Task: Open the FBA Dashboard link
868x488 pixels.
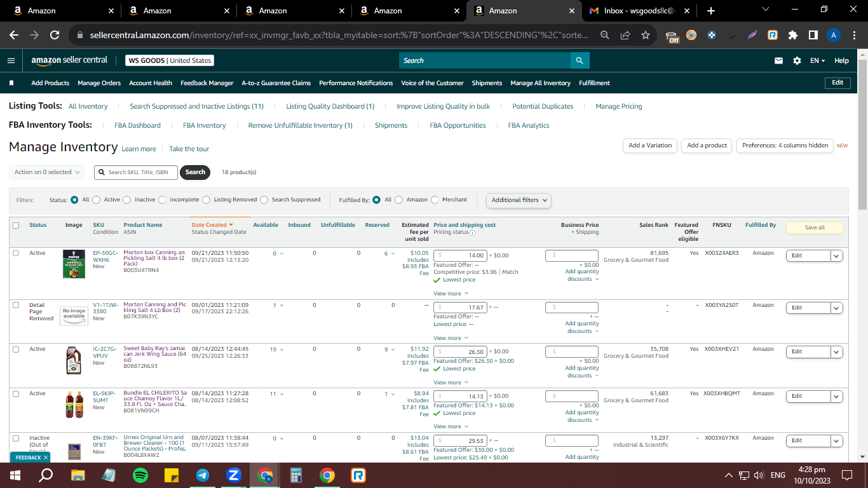Action: tap(137, 126)
